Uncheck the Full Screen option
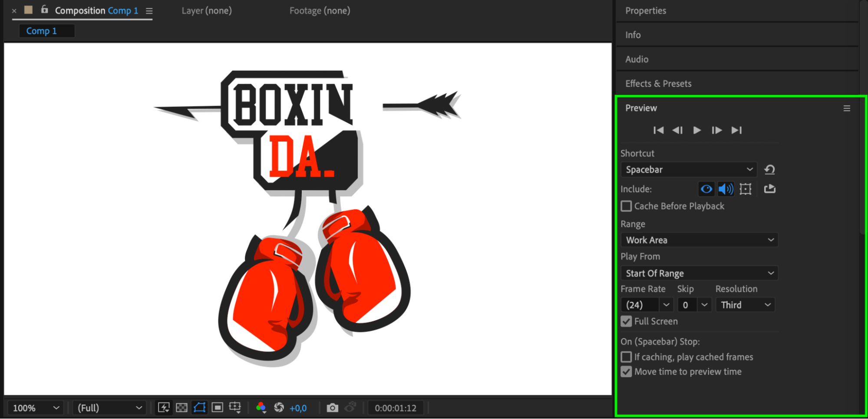This screenshot has height=419, width=868. [x=626, y=322]
